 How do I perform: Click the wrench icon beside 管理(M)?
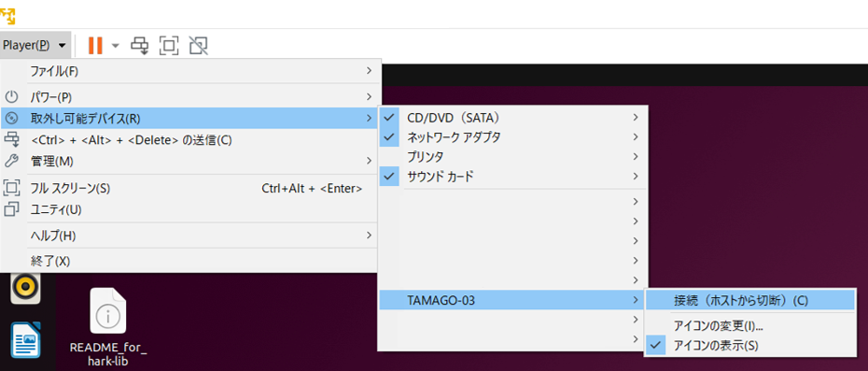pyautogui.click(x=11, y=162)
